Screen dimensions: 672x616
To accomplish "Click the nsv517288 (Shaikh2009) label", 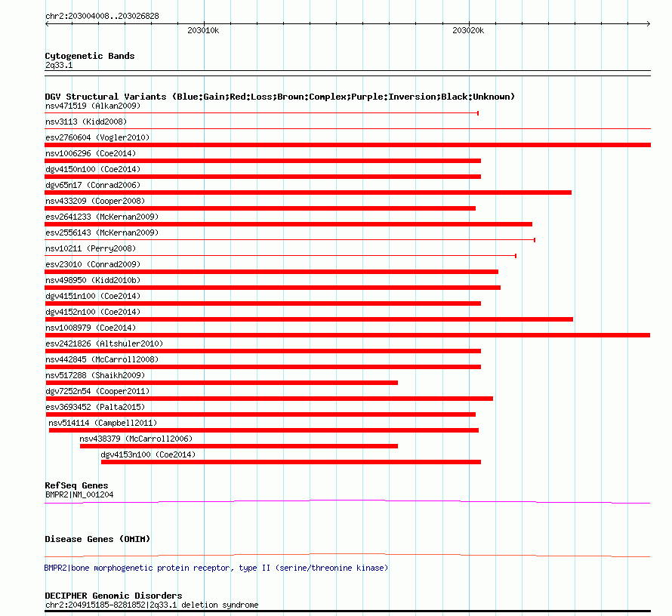I will pyautogui.click(x=95, y=375).
